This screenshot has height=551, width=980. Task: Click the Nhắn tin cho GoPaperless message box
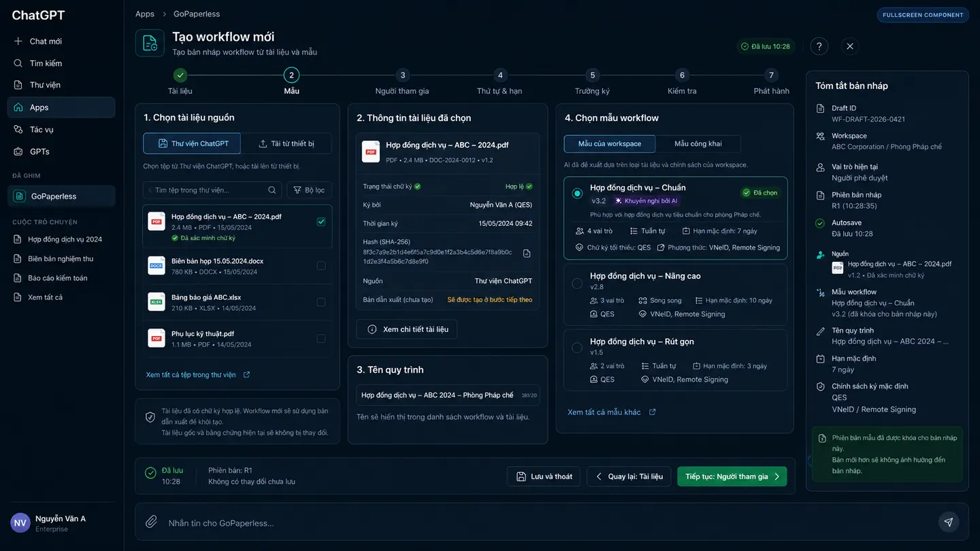click(x=551, y=522)
